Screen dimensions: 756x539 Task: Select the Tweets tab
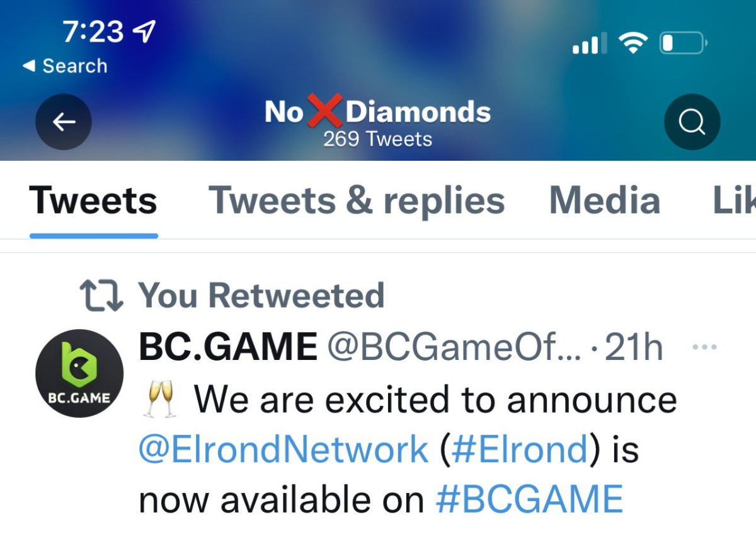tap(93, 201)
